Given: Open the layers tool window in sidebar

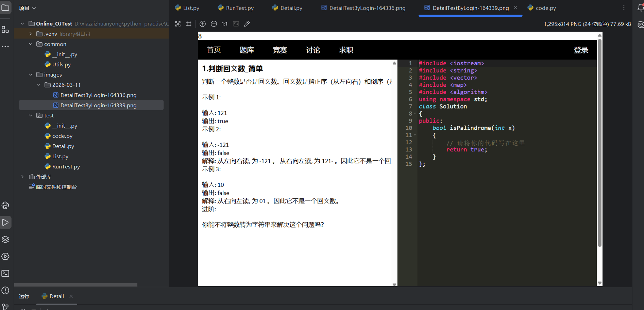Looking at the screenshot, I should (5, 239).
